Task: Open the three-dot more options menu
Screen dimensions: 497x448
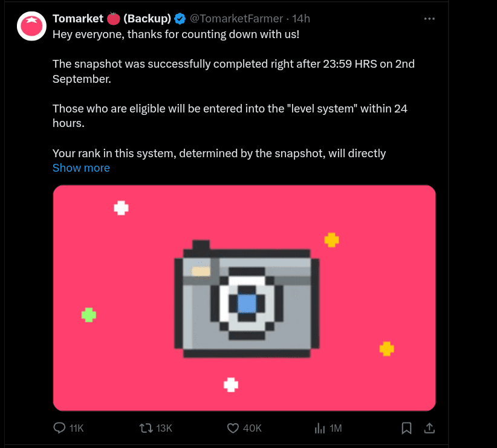Action: coord(429,18)
